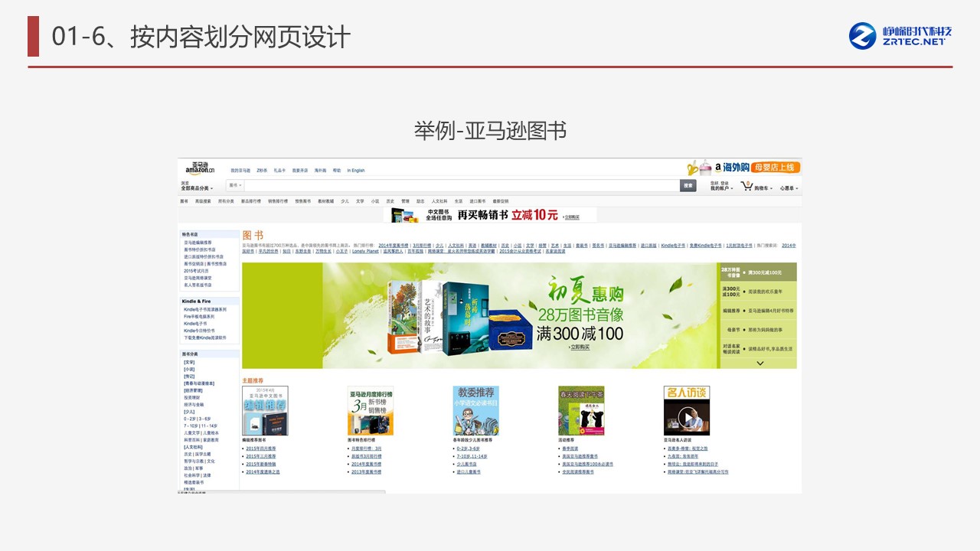Open the 春天阅读下午茶 thumbnail
980x551 pixels.
[581, 411]
